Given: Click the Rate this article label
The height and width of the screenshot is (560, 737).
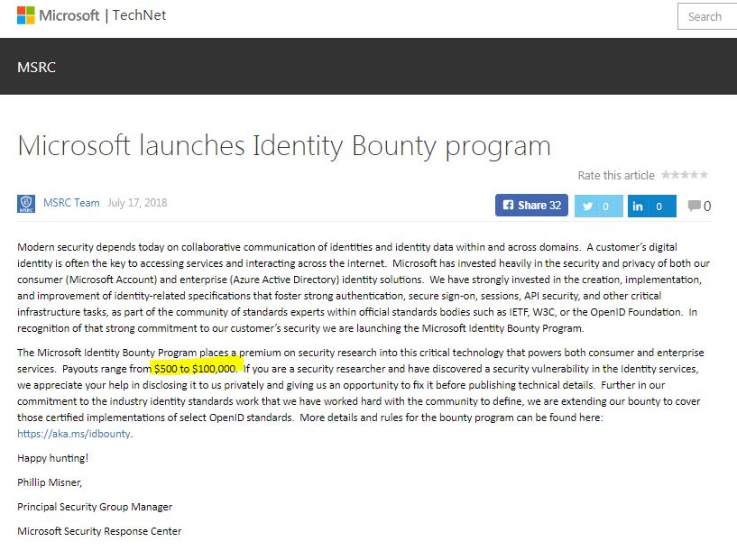Looking at the screenshot, I should point(616,175).
